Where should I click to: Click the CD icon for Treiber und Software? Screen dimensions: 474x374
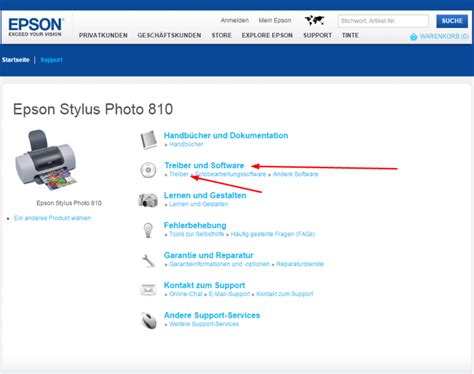click(148, 170)
